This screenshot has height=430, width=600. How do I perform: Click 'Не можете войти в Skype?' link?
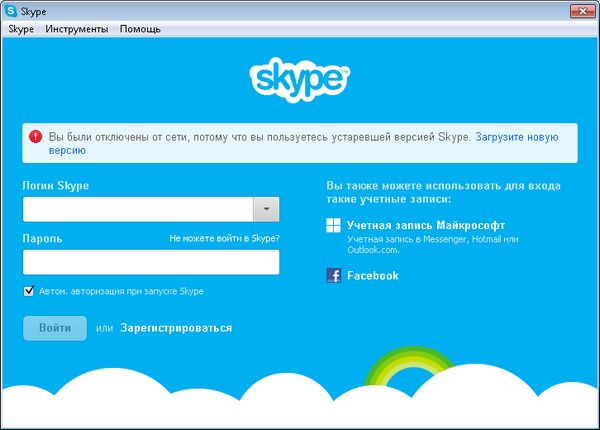pos(224,238)
